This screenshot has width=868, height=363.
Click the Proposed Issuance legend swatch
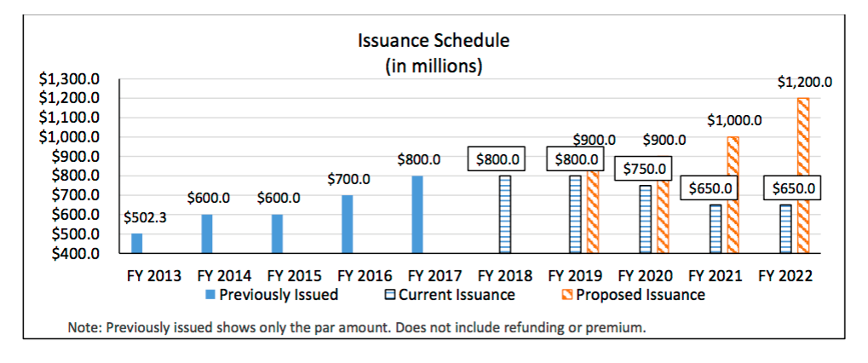click(x=565, y=296)
